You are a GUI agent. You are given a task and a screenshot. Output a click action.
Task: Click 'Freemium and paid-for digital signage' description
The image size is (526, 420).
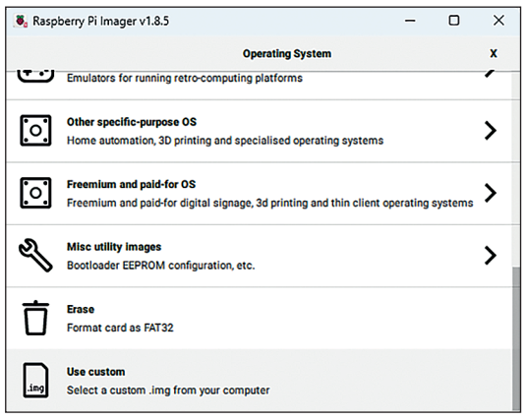coord(270,204)
